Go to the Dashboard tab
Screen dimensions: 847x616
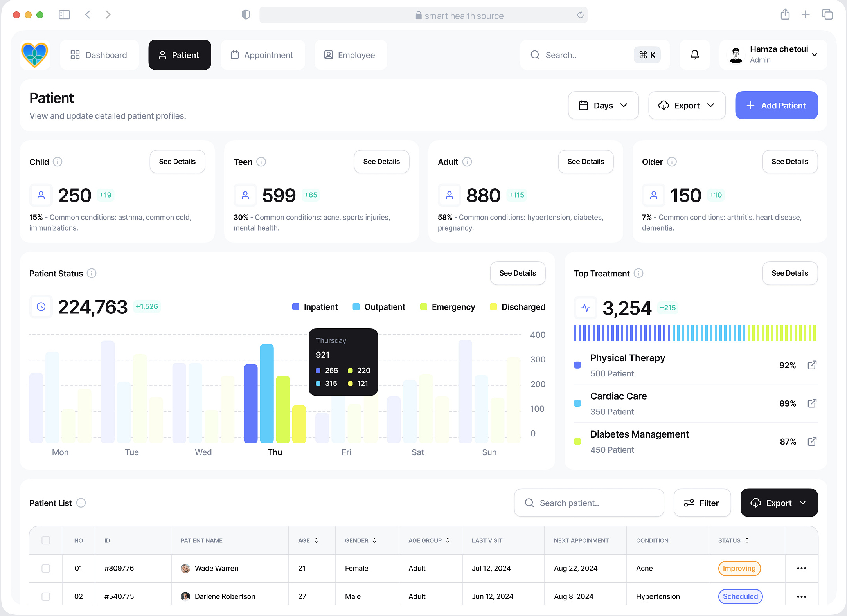point(99,55)
